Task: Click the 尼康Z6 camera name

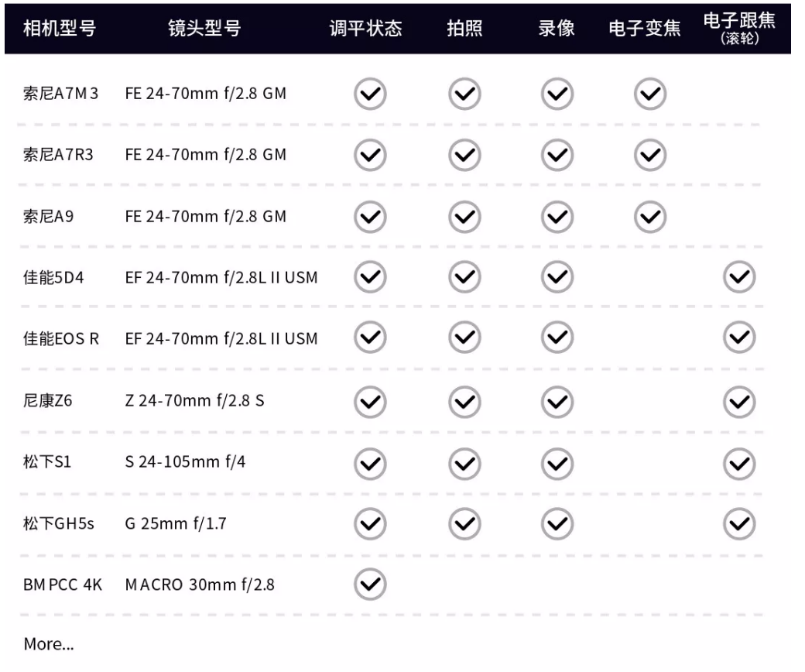Action: (47, 400)
